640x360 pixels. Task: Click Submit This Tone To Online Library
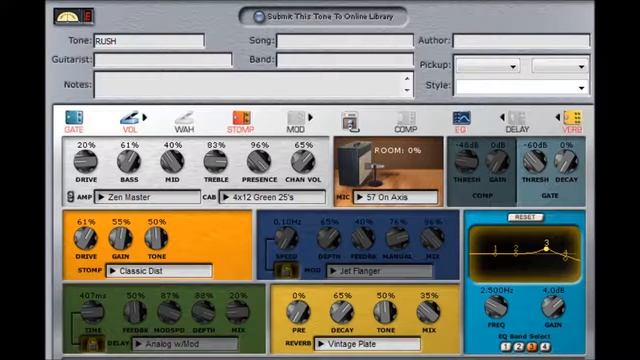[x=323, y=17]
